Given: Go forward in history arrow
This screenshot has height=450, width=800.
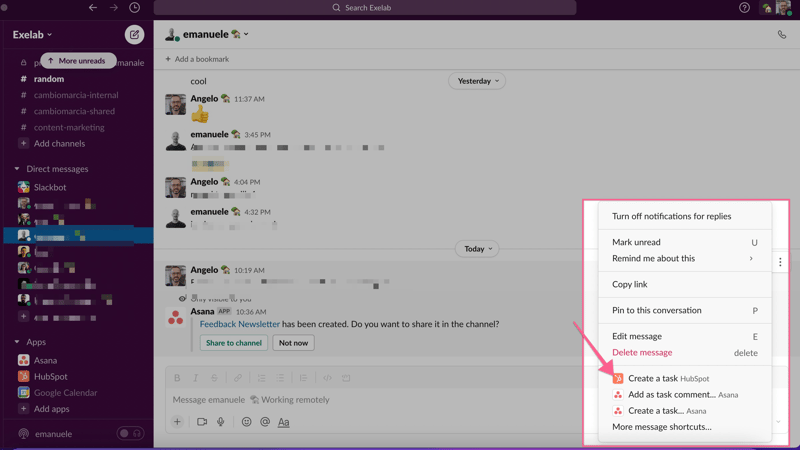Looking at the screenshot, I should [114, 8].
